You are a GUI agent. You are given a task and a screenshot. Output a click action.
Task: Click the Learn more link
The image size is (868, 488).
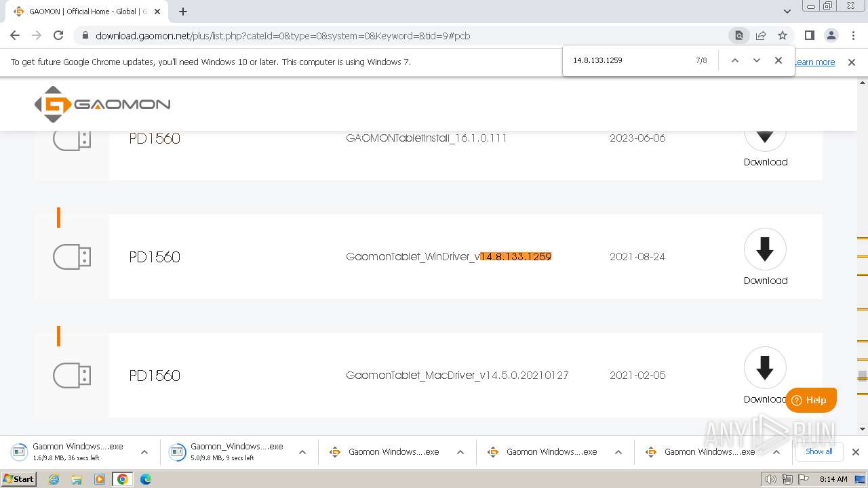(814, 62)
